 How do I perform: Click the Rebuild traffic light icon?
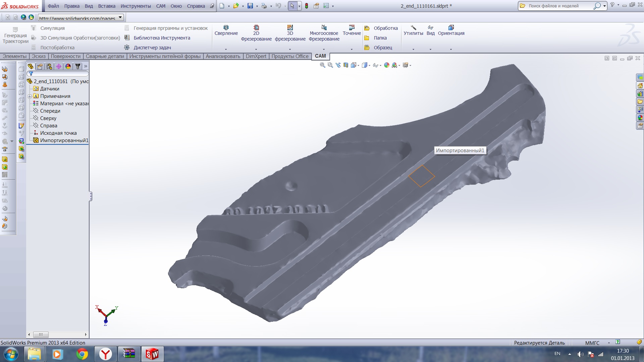(307, 6)
